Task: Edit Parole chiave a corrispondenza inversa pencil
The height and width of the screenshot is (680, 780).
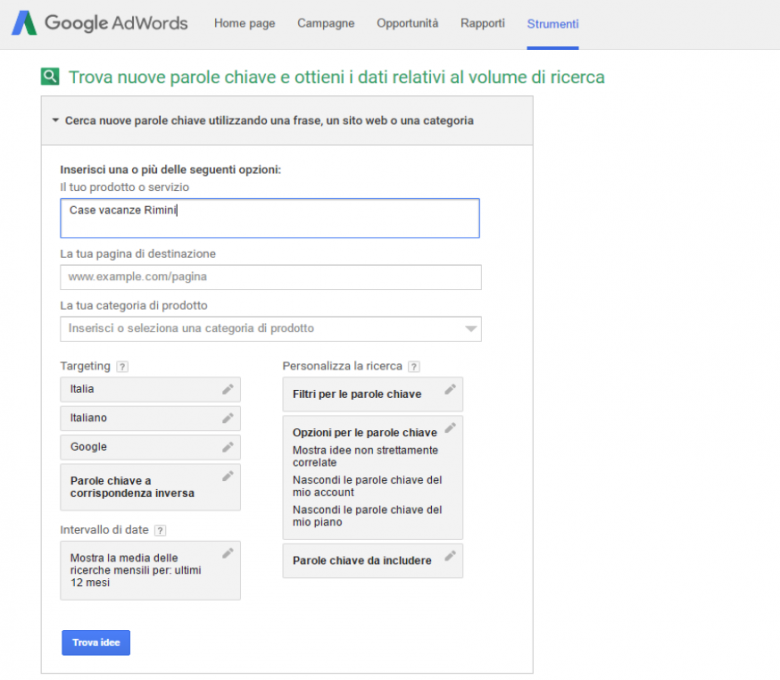Action: (x=228, y=476)
